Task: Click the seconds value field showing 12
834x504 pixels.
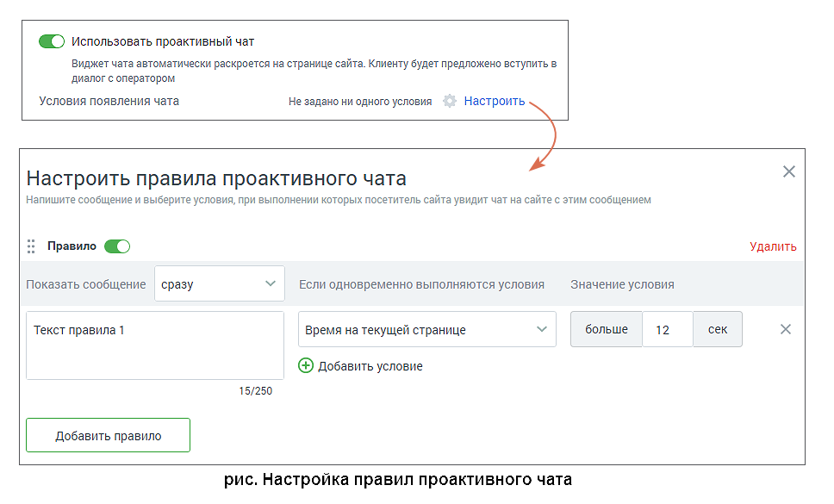Action: (668, 330)
